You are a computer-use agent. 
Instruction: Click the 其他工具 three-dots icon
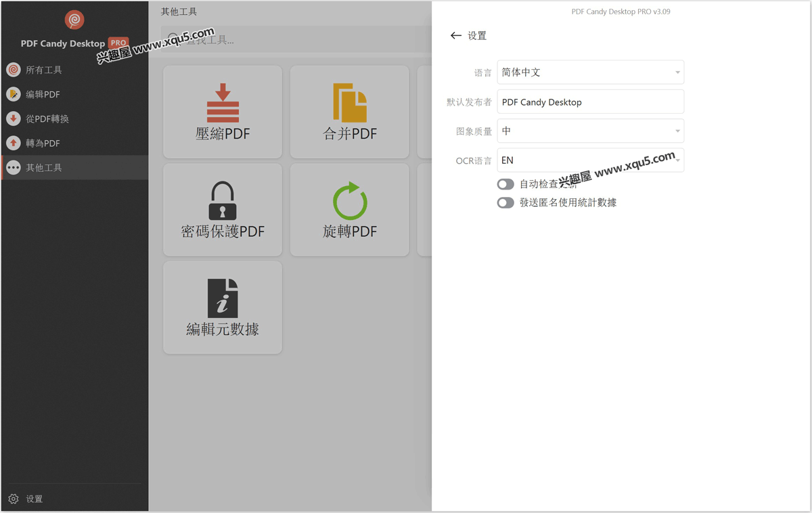click(x=14, y=167)
